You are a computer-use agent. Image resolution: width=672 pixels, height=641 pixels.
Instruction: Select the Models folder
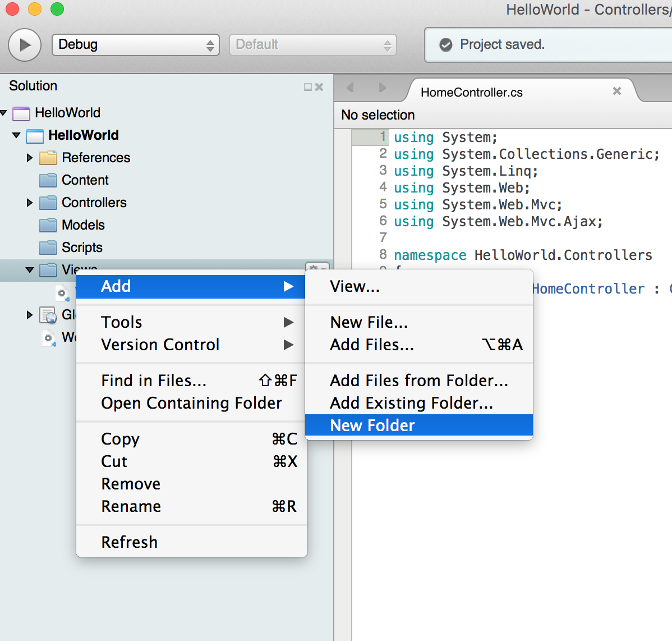(83, 225)
